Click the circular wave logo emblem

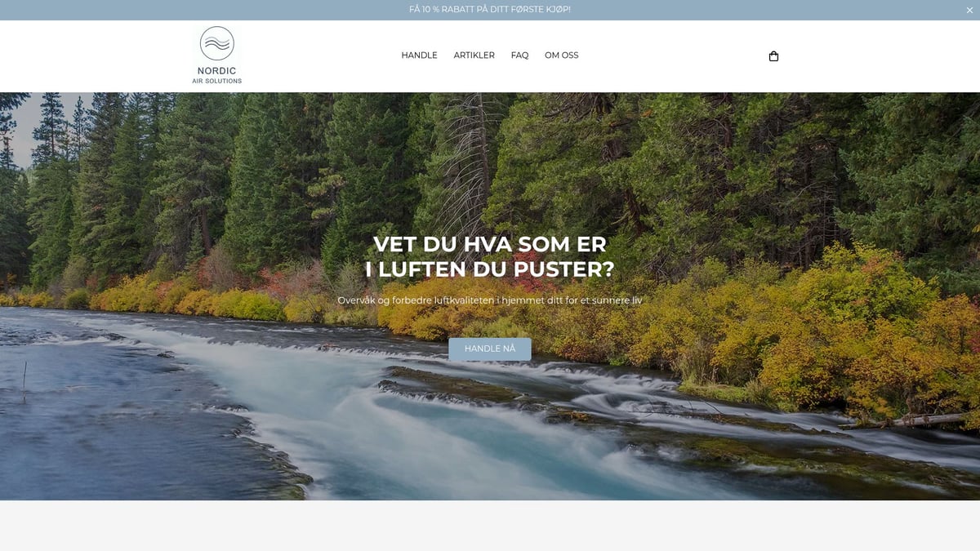click(x=217, y=43)
